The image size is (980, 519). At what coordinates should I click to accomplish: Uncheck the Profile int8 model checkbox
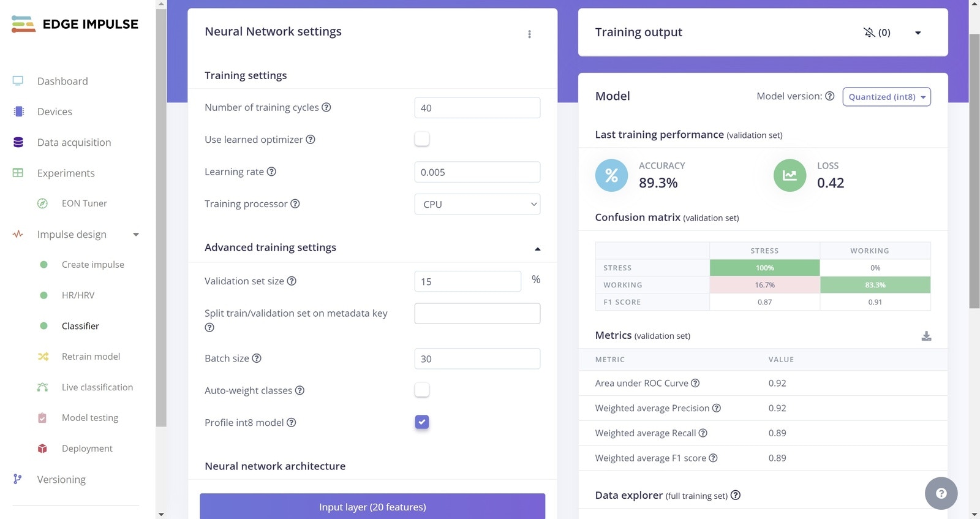click(x=422, y=422)
